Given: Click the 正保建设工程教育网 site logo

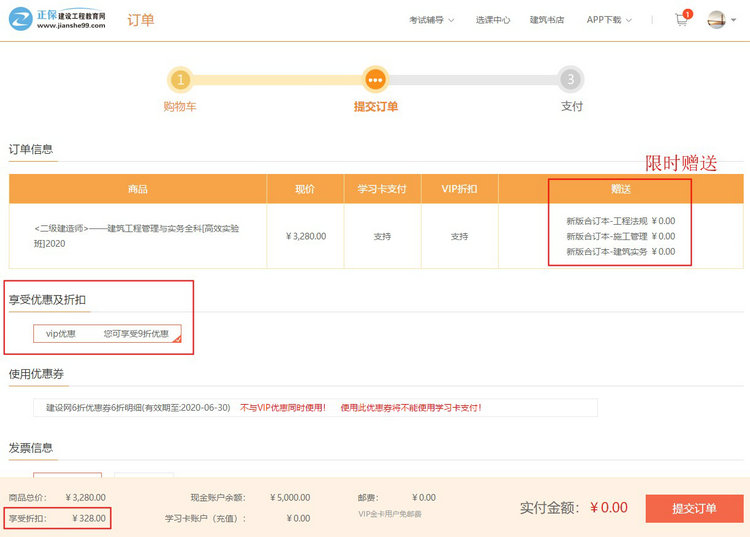Looking at the screenshot, I should tap(58, 19).
